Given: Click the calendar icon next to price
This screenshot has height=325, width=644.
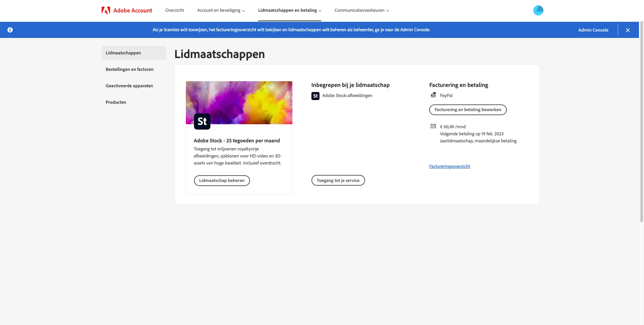Looking at the screenshot, I should pos(433,126).
